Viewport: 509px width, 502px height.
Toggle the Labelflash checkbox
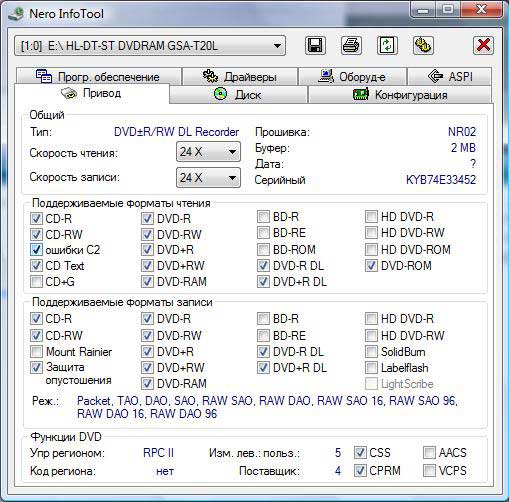(x=371, y=368)
